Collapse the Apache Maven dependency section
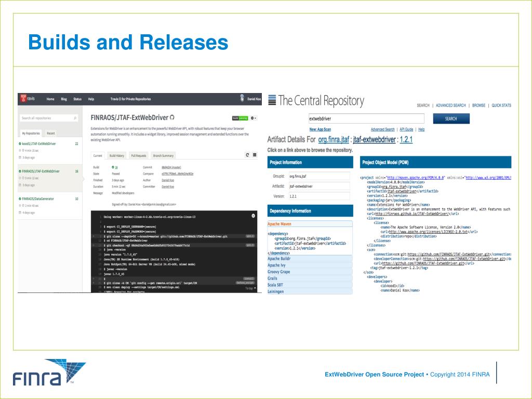532x399 pixels. (310, 224)
